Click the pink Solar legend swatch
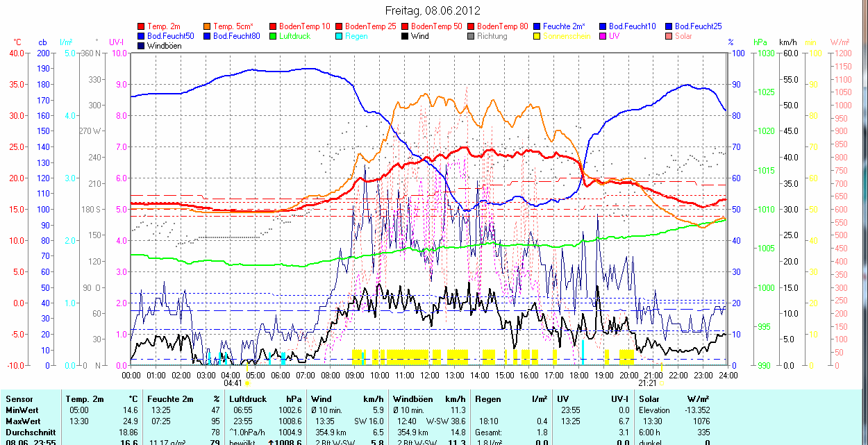The width and height of the screenshot is (868, 445). point(669,36)
